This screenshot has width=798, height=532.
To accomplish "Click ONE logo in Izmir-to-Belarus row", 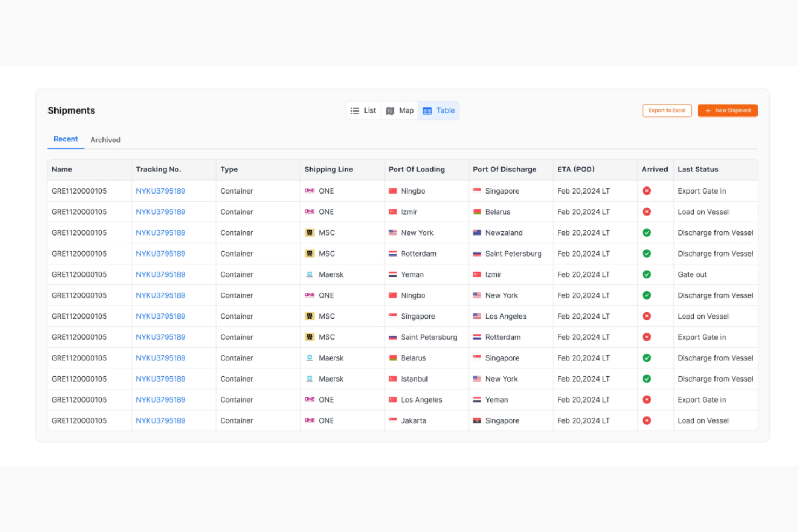I will point(309,212).
